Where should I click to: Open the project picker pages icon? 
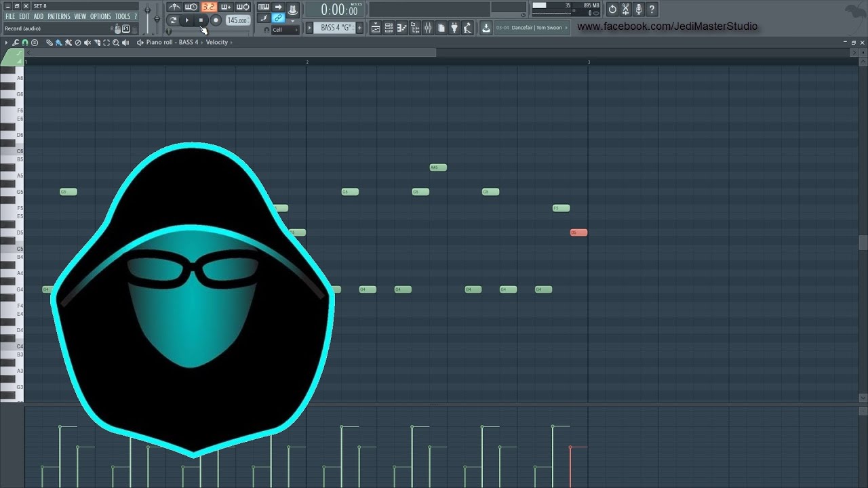pyautogui.click(x=441, y=28)
